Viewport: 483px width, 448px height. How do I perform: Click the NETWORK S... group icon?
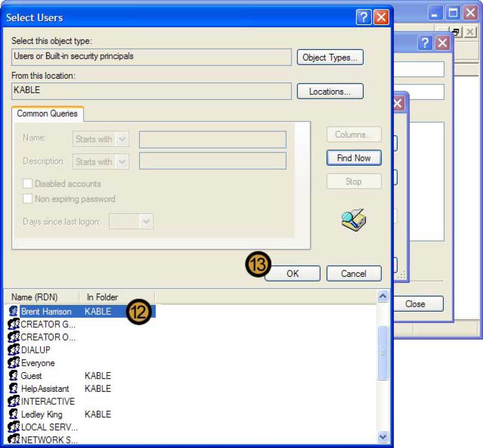click(x=13, y=439)
